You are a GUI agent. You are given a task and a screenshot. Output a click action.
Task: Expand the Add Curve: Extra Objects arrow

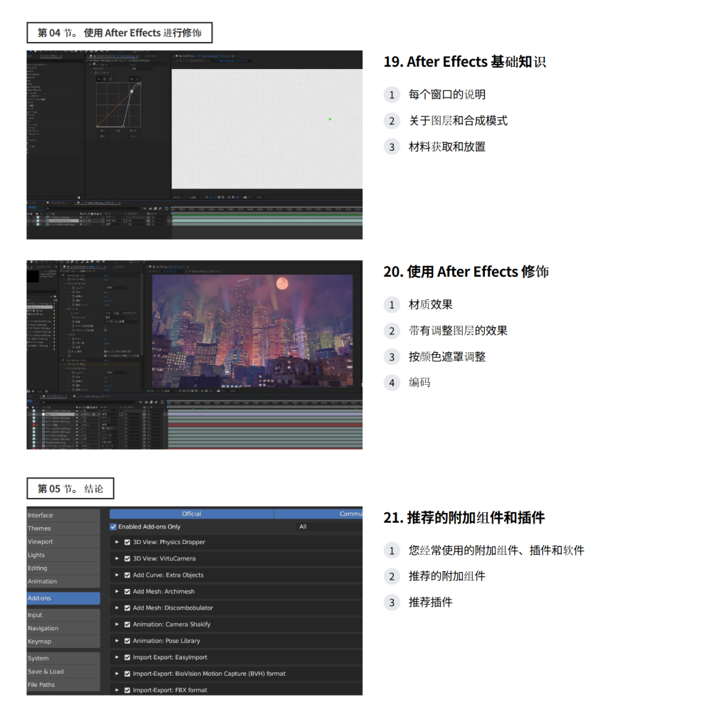coord(117,575)
